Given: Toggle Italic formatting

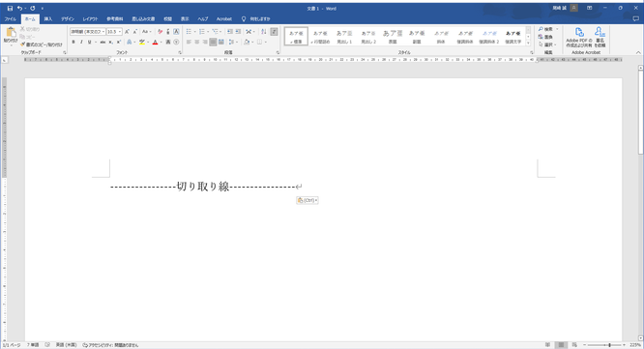Looking at the screenshot, I should 81,42.
